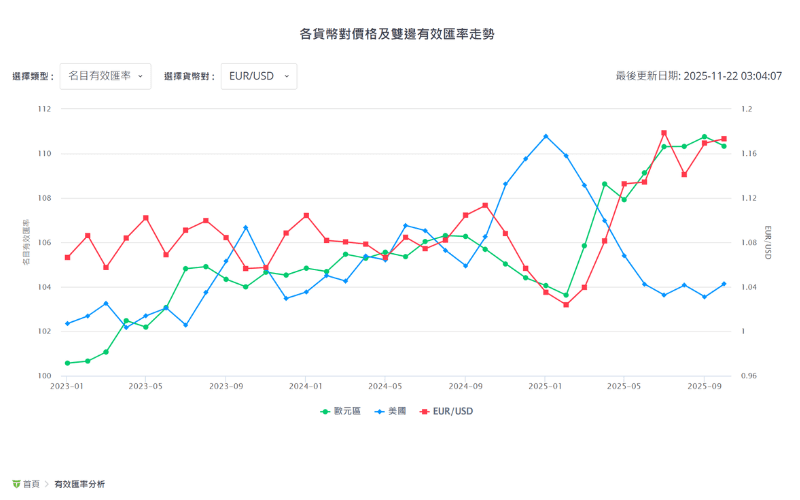Click the 2023-09 x-axis label

[x=226, y=386]
